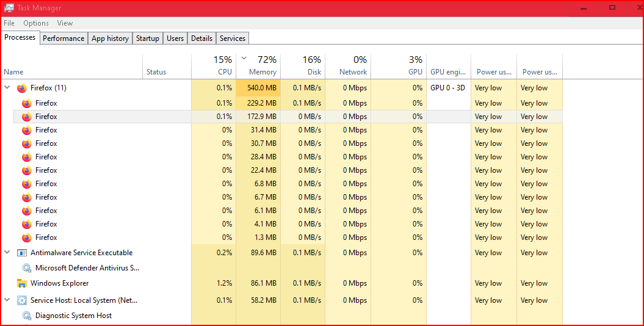Screen dimensions: 644x326
Task: Sort by the Disk column header
Action: coord(303,66)
